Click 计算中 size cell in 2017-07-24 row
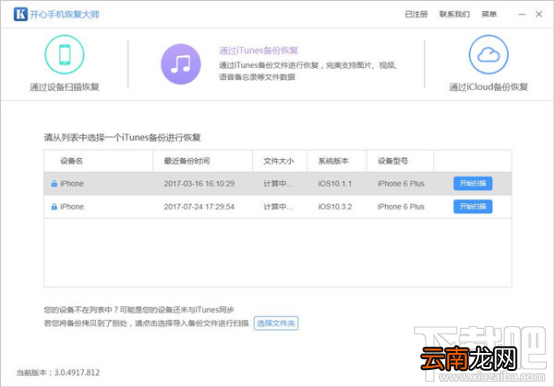The height and width of the screenshot is (387, 554). coord(278,207)
